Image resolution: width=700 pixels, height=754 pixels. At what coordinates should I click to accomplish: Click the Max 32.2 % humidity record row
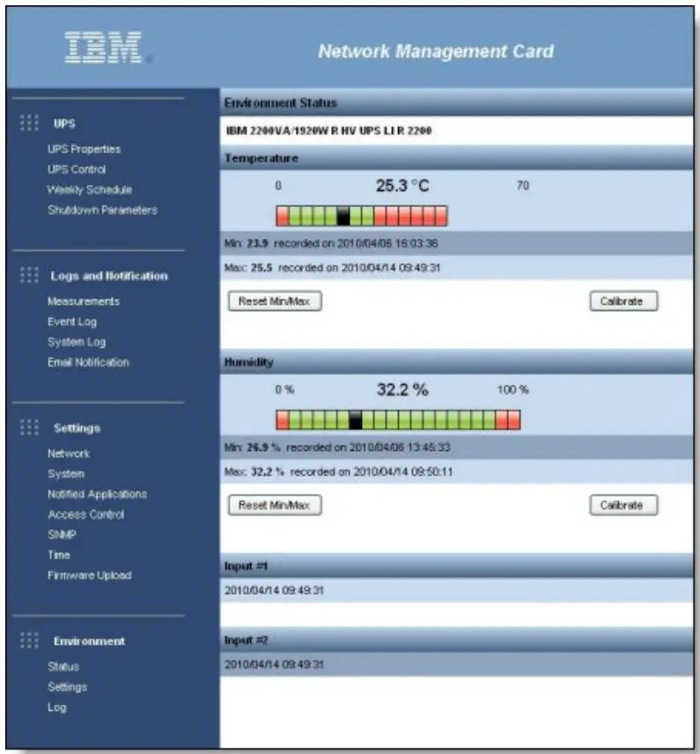point(456,471)
